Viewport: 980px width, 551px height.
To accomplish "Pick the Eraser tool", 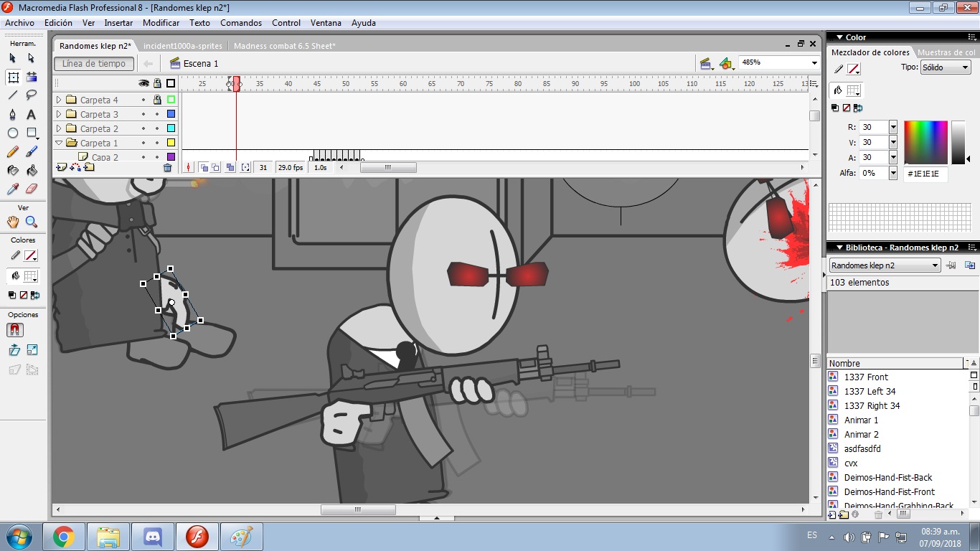I will point(32,189).
